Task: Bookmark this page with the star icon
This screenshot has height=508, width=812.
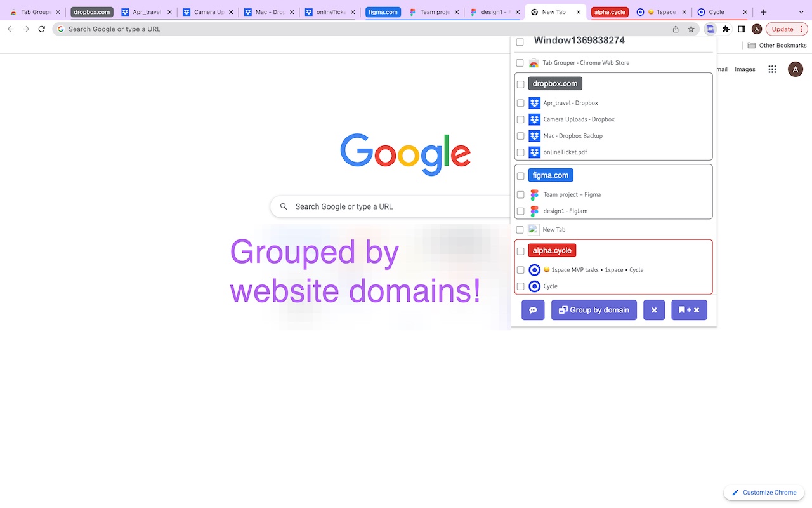Action: (691, 29)
